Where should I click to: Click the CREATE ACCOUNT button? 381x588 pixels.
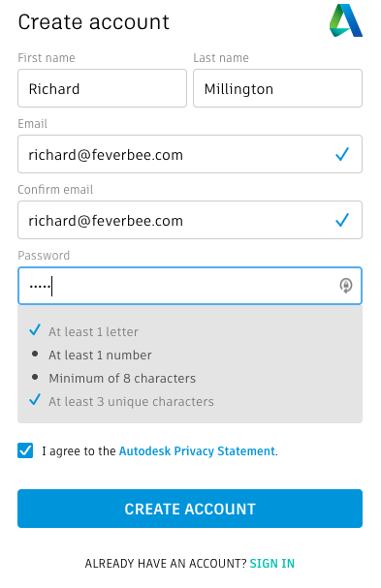[190, 509]
